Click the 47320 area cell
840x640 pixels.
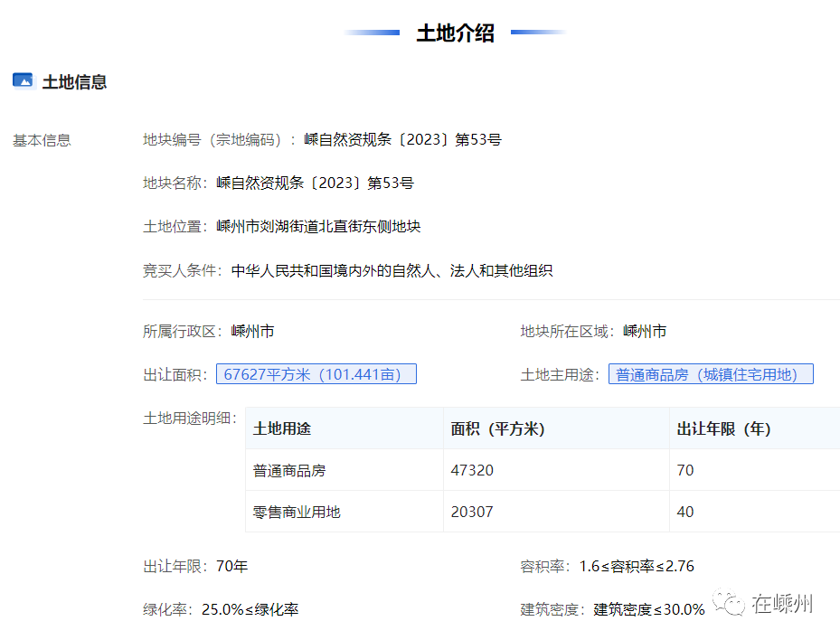[472, 470]
